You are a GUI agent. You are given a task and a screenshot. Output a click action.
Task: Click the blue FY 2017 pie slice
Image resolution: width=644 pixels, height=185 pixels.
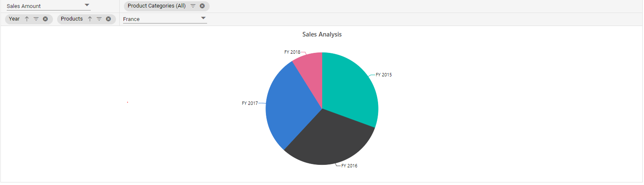click(x=290, y=105)
